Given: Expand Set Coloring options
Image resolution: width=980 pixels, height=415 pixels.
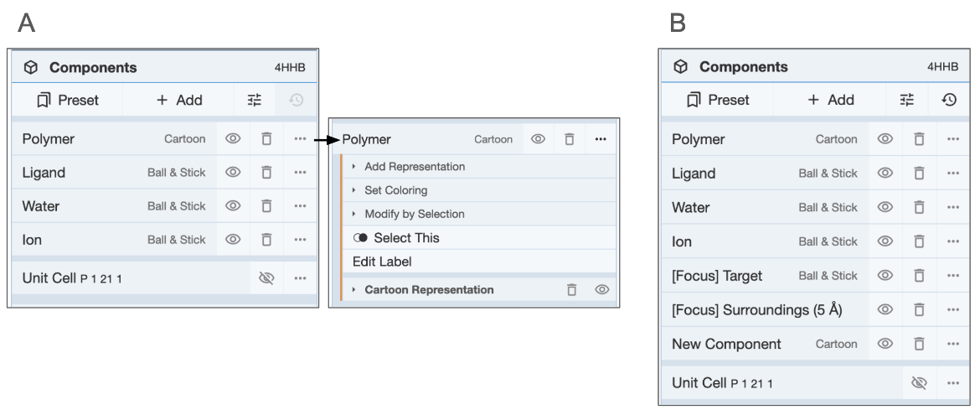Looking at the screenshot, I should click(x=395, y=190).
